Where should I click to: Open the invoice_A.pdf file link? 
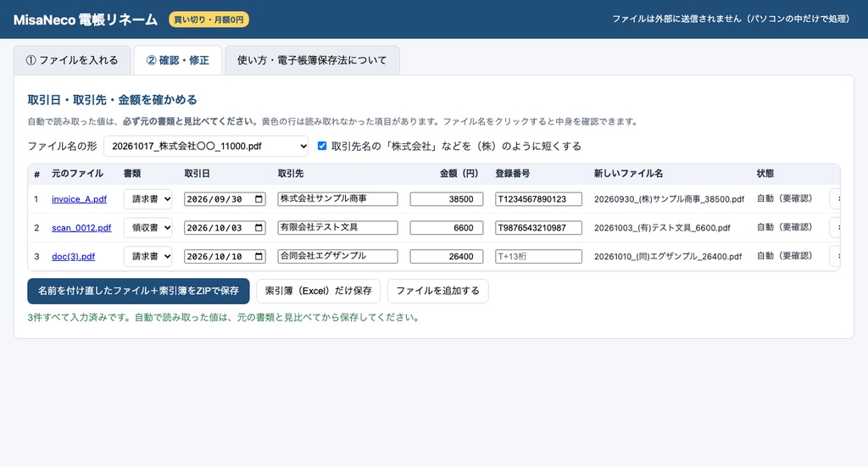[79, 199]
